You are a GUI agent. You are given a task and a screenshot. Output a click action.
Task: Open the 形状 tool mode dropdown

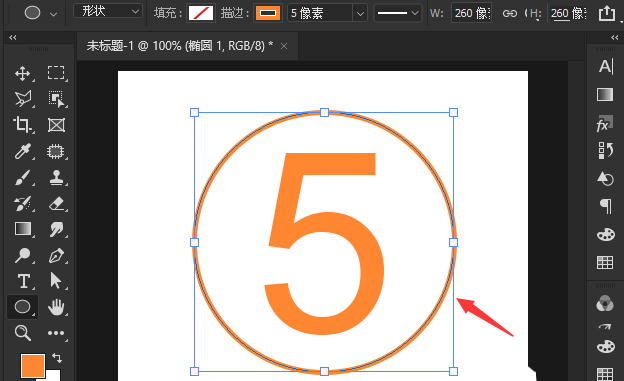(x=108, y=12)
